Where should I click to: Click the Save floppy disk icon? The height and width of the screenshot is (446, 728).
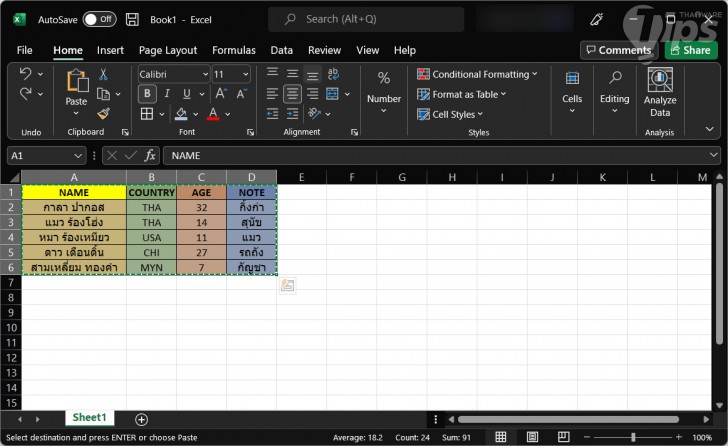pyautogui.click(x=132, y=19)
